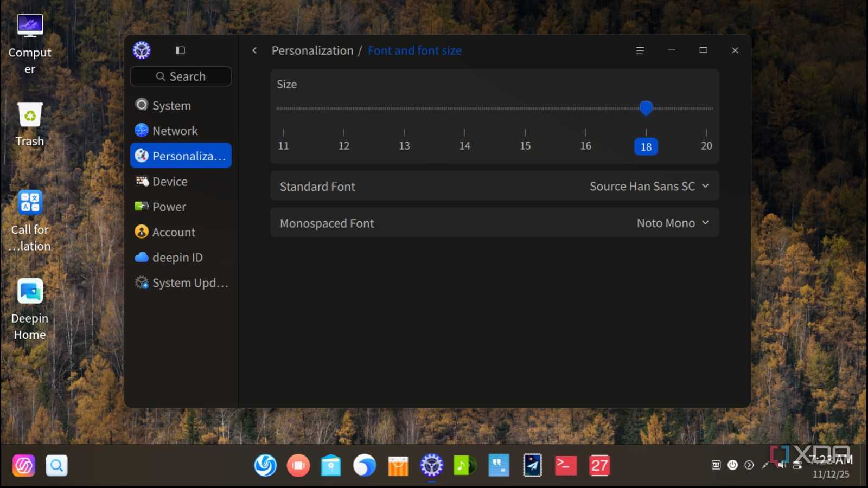Select Personalization in sidebar

[x=181, y=156]
